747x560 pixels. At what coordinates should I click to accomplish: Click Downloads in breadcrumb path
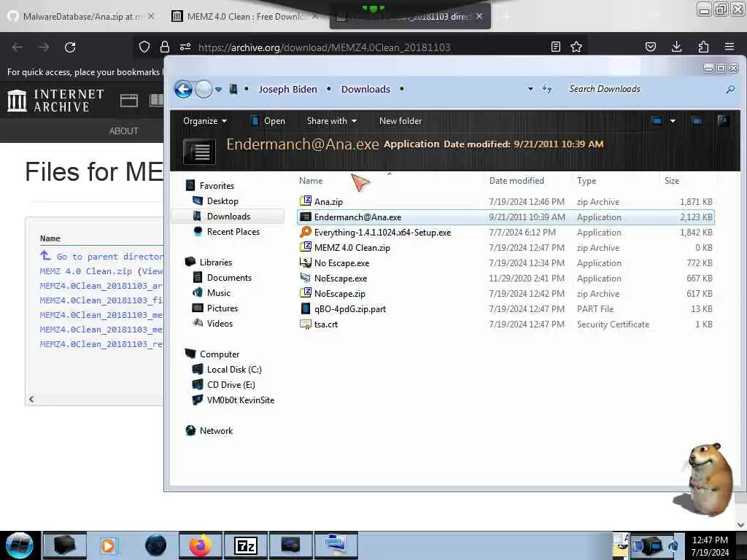pos(365,89)
